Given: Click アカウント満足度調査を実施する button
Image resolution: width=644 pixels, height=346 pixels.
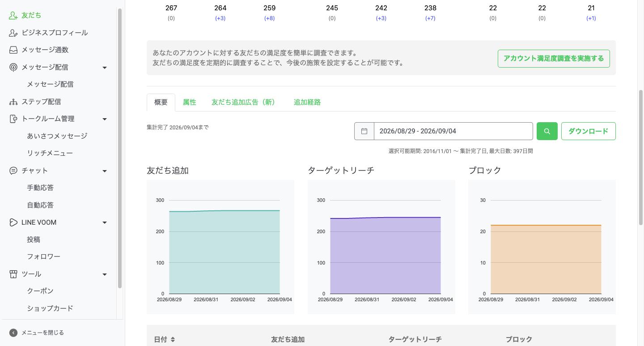Looking at the screenshot, I should click(554, 59).
